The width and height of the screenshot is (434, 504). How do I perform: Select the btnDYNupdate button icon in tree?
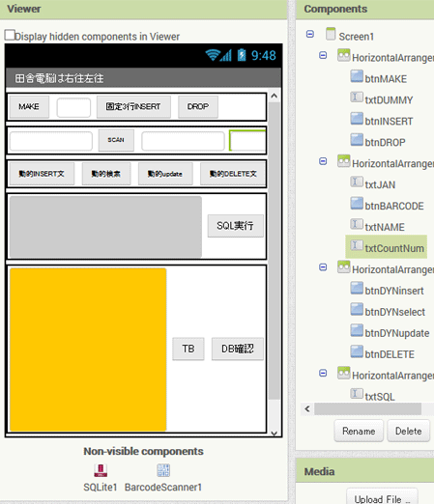pos(357,330)
